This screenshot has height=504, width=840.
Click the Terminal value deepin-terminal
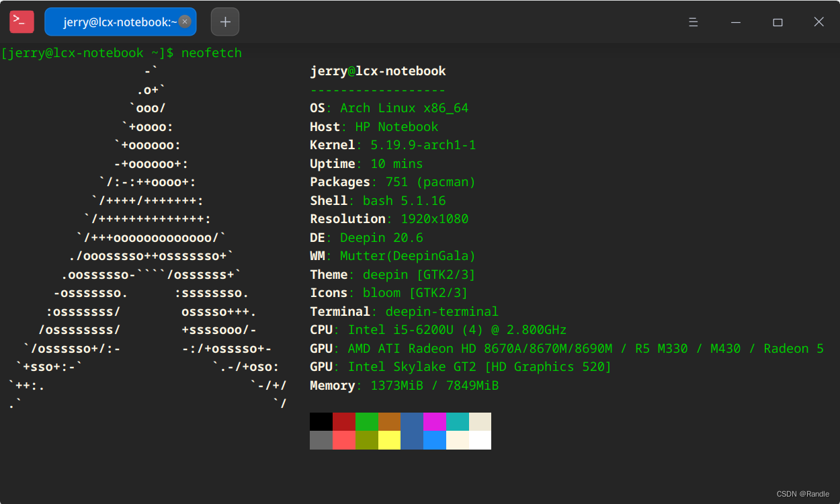[442, 312]
